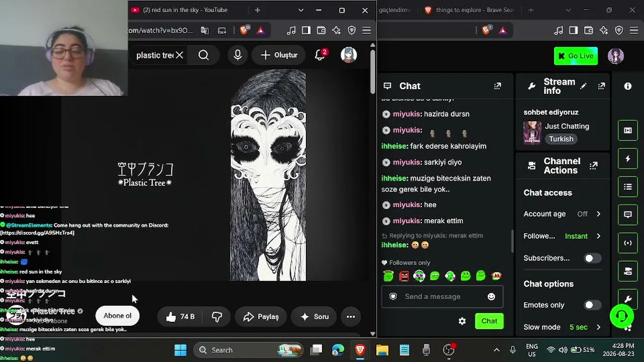Click the YouTube search magnifier icon
The image size is (644, 362).
click(x=203, y=55)
